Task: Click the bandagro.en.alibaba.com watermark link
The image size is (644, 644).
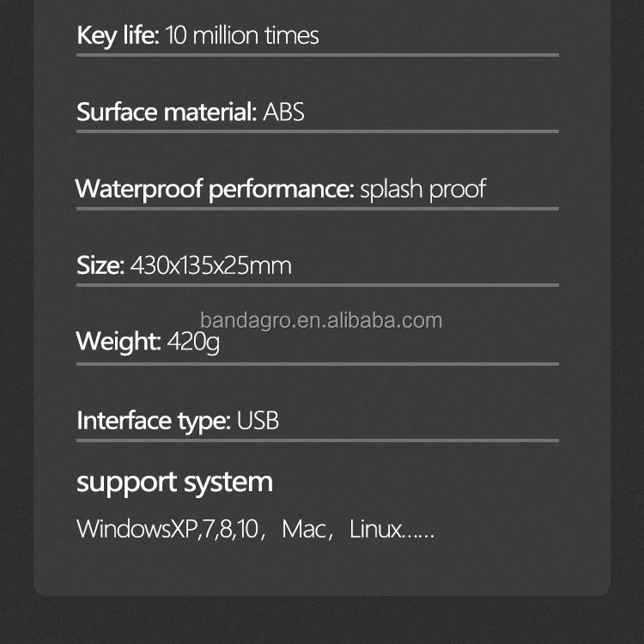Action: (321, 321)
